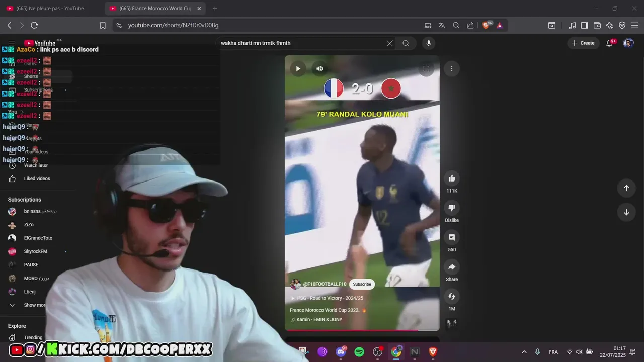
Task: Click the YouTube search magnifier button
Action: (406, 43)
